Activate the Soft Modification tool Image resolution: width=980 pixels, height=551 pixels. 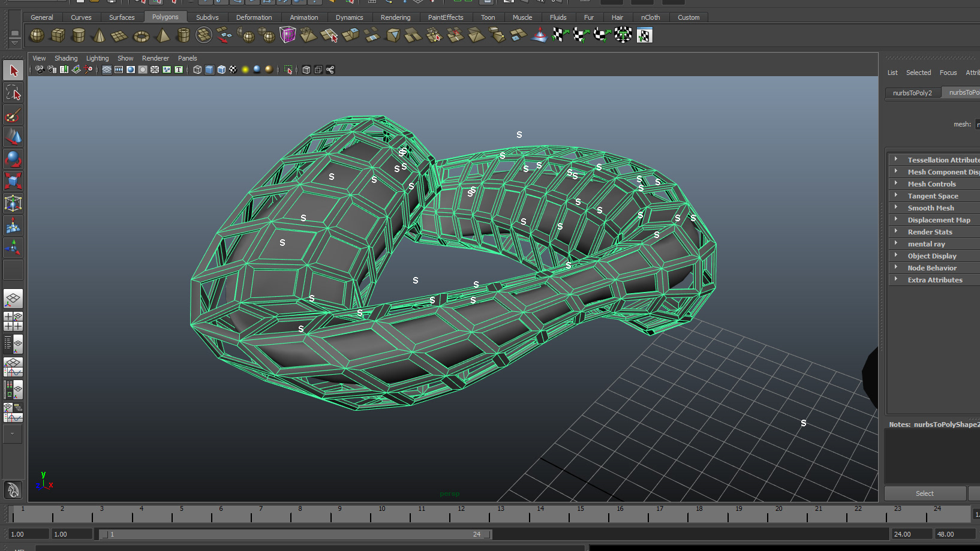tap(13, 225)
